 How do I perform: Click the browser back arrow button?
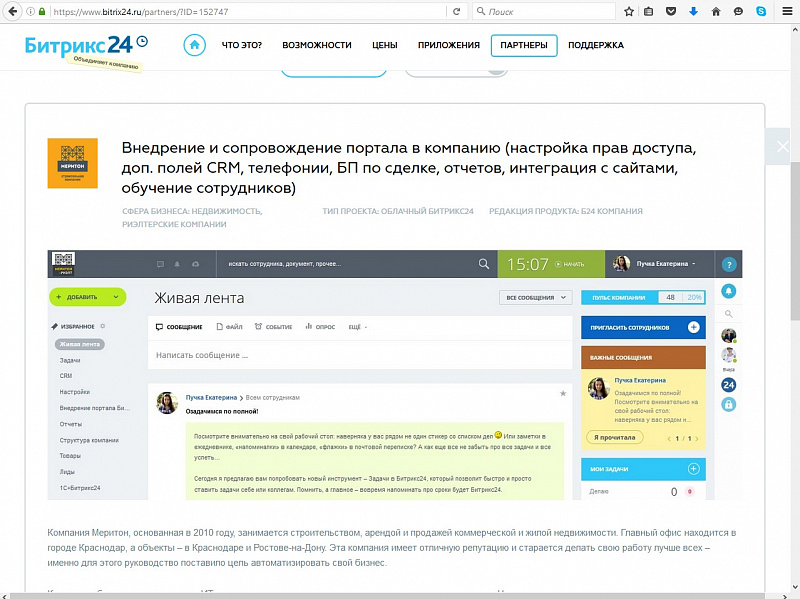(x=12, y=11)
